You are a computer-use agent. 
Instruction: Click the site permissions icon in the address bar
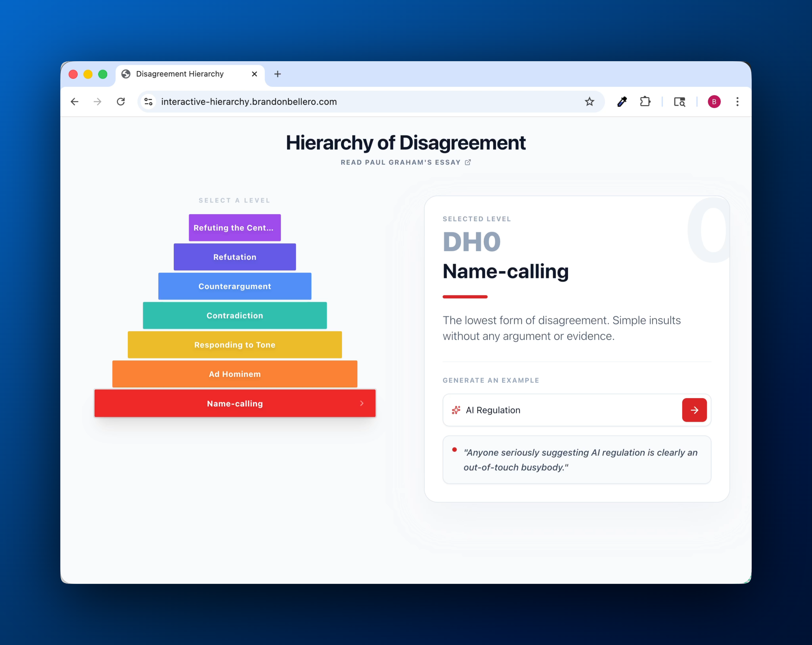click(x=148, y=101)
